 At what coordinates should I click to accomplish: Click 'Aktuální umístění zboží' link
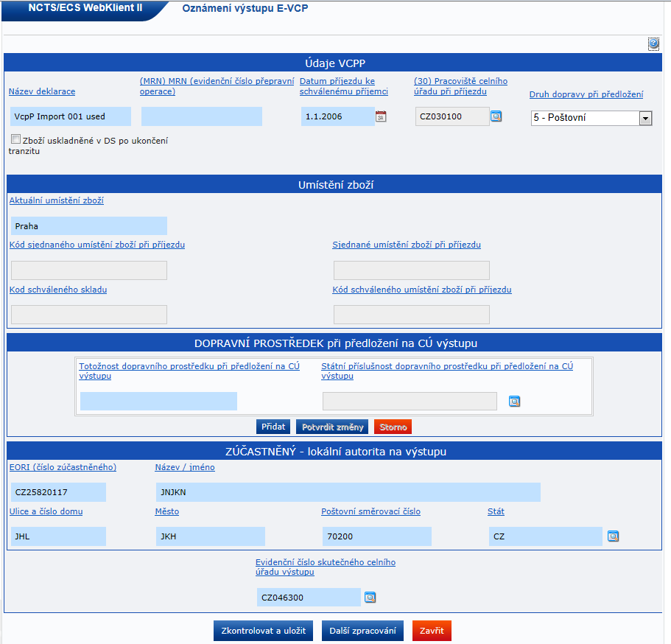tap(56, 200)
